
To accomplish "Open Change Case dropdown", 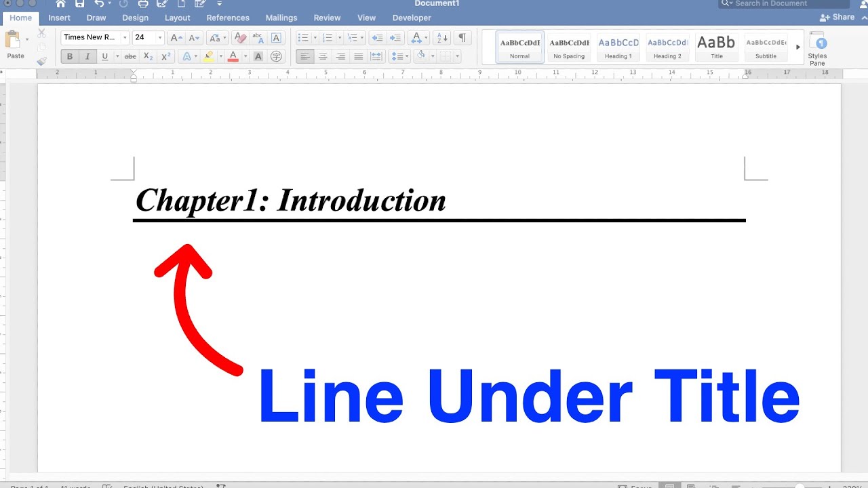I will 217,38.
